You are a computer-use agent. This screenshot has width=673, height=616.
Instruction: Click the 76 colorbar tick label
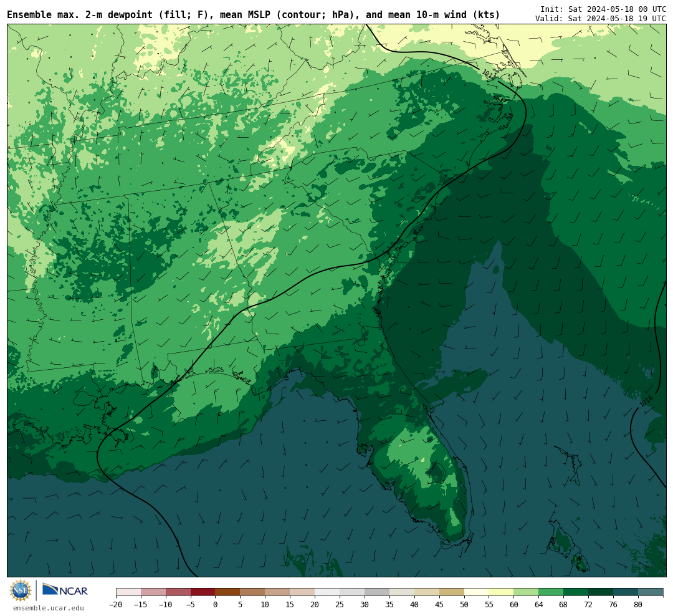[614, 605]
